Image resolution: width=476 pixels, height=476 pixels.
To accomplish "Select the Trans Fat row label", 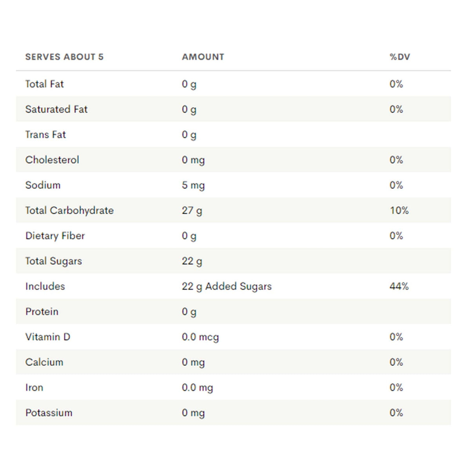I will click(45, 134).
